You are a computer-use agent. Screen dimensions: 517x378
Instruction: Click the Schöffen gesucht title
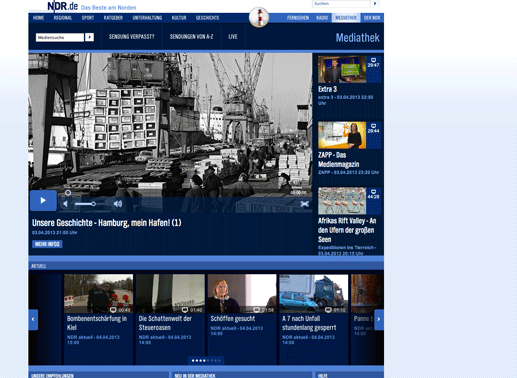coord(233,319)
